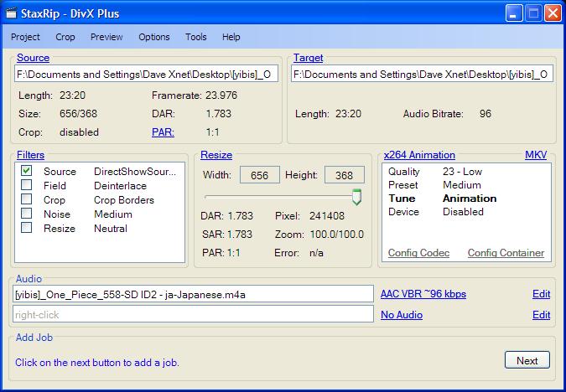Image resolution: width=566 pixels, height=392 pixels.
Task: Click the Crop status text disabled
Action: [79, 132]
